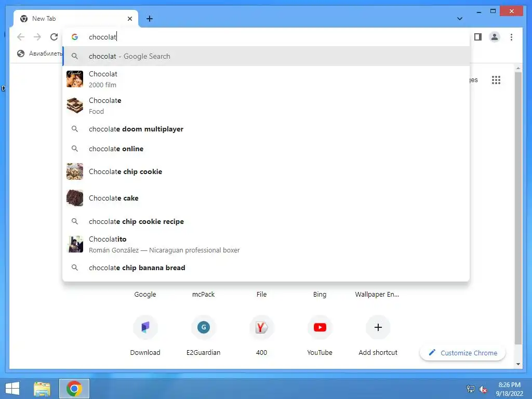Close the New Tab tab
The image size is (532, 399).
click(129, 19)
